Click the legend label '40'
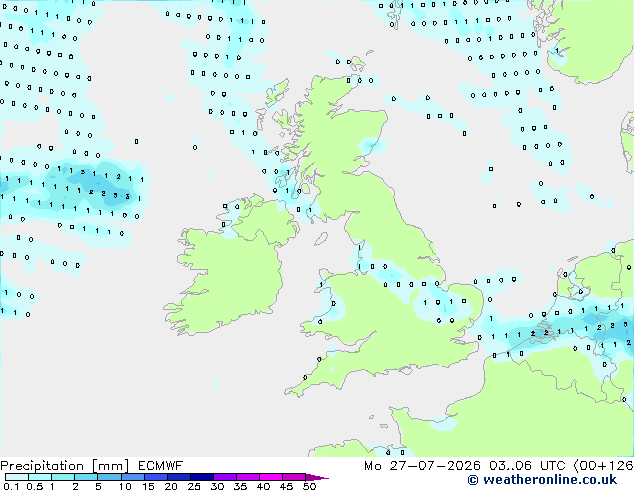The width and height of the screenshot is (634, 490). pos(264,486)
